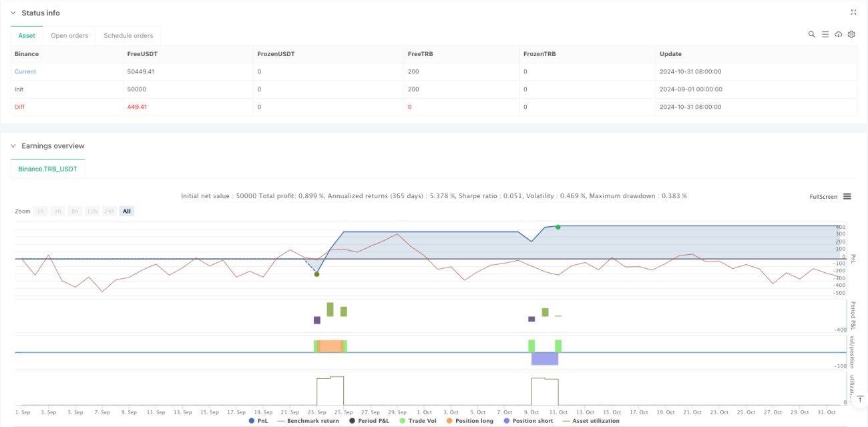Click the FullScreen button
868x427 pixels.
click(x=823, y=197)
